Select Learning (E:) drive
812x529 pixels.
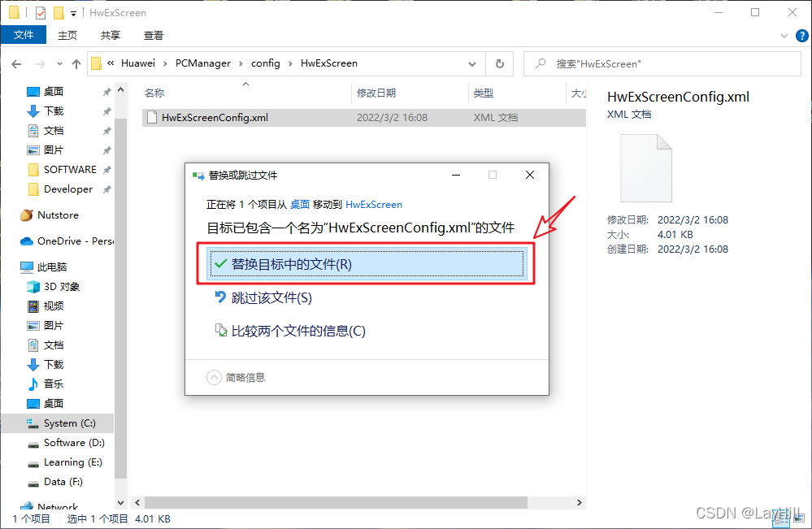pyautogui.click(x=72, y=462)
